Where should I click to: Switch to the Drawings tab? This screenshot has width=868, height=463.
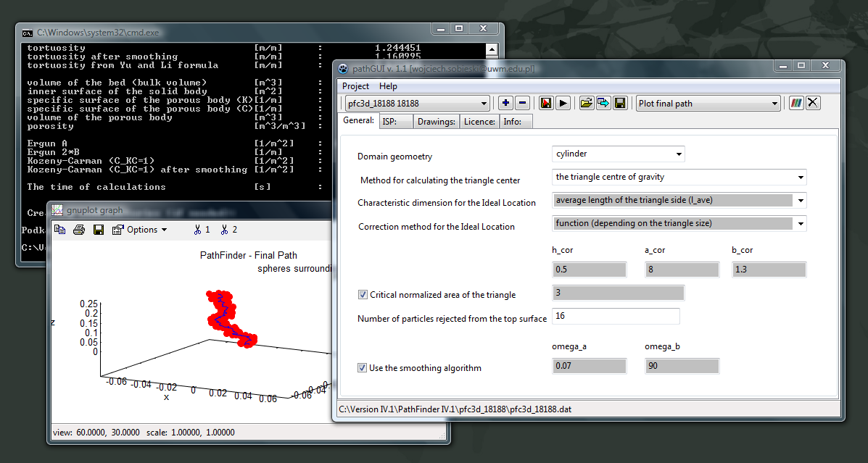436,121
